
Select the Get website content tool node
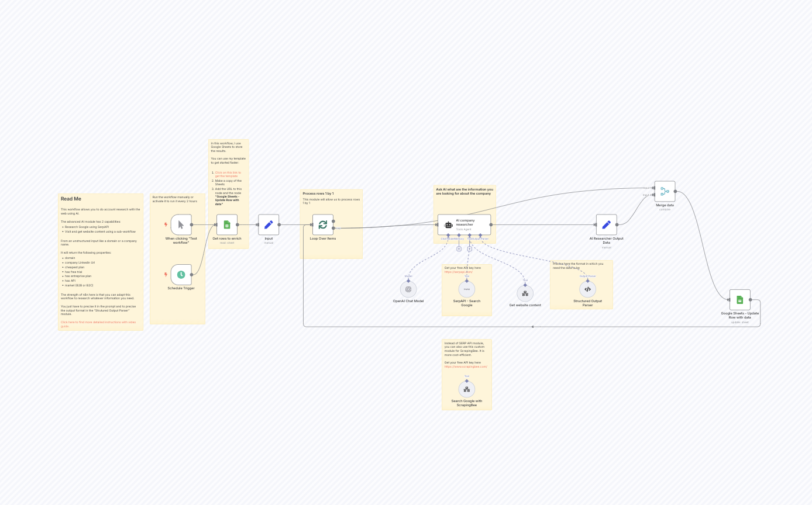[525, 293]
